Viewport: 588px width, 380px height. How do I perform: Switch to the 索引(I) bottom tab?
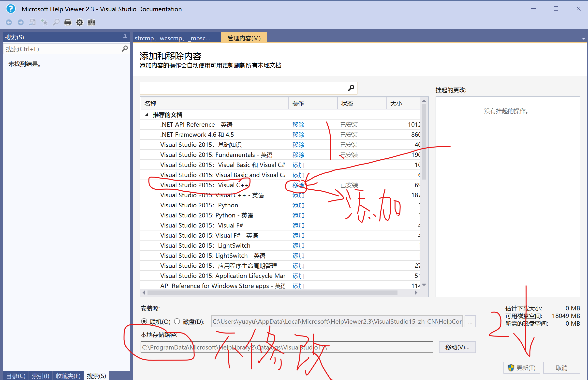click(x=40, y=376)
